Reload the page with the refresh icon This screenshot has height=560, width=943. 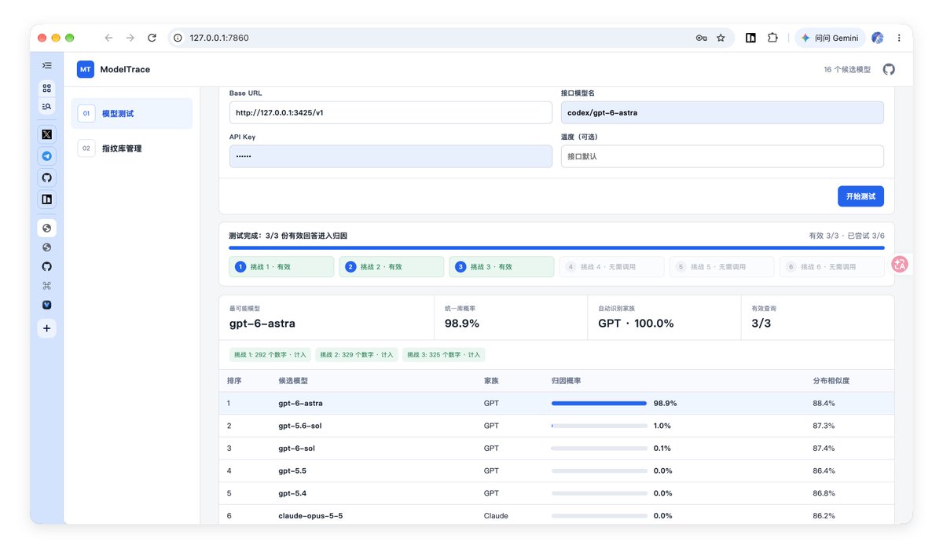(x=152, y=38)
